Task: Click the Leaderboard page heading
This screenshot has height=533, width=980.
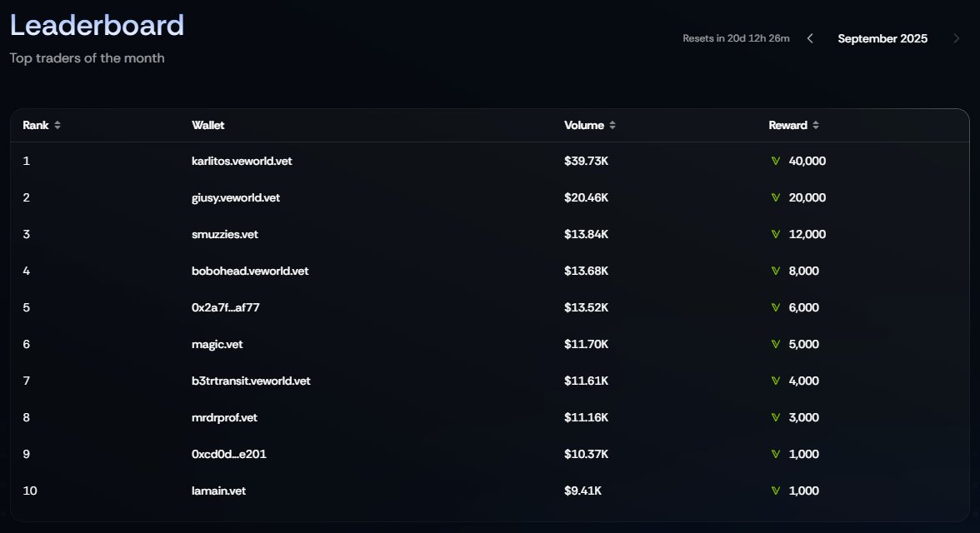Action: (x=97, y=25)
